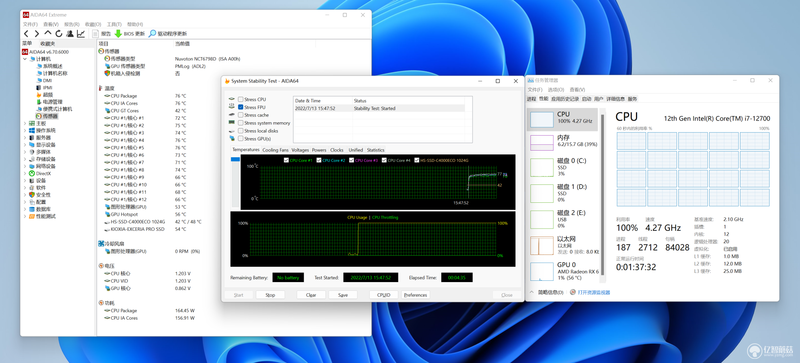This screenshot has width=800, height=363.
Task: Click the Up arrow in AIDA64 toolbar
Action: tap(48, 34)
